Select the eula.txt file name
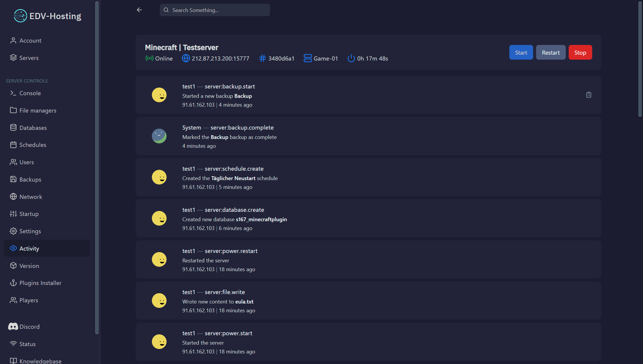 [244, 302]
